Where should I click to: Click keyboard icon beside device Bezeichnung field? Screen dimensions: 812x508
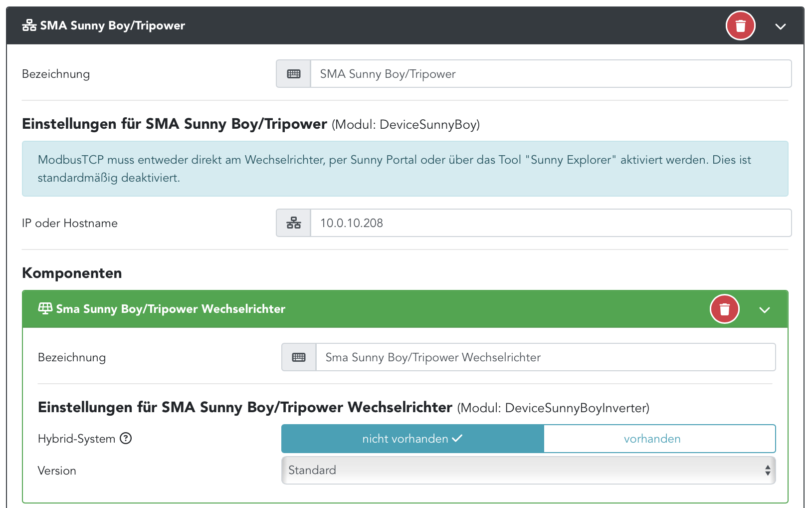(294, 74)
